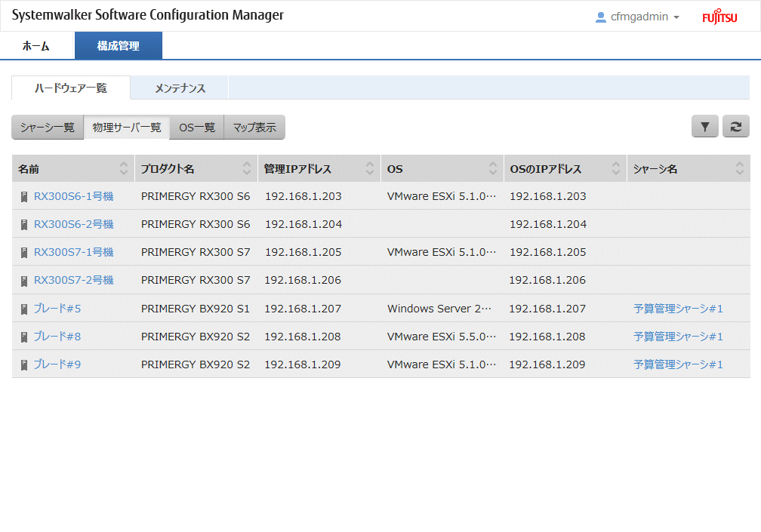Click the VMware ESXi 5.5.0… OS cell
The image size is (761, 532).
(x=442, y=337)
